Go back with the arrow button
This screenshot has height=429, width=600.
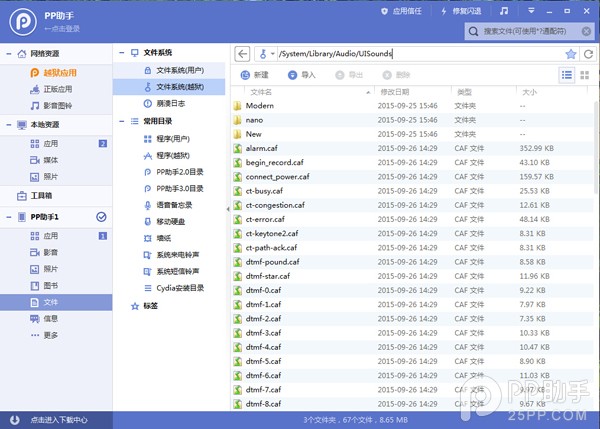(x=242, y=54)
